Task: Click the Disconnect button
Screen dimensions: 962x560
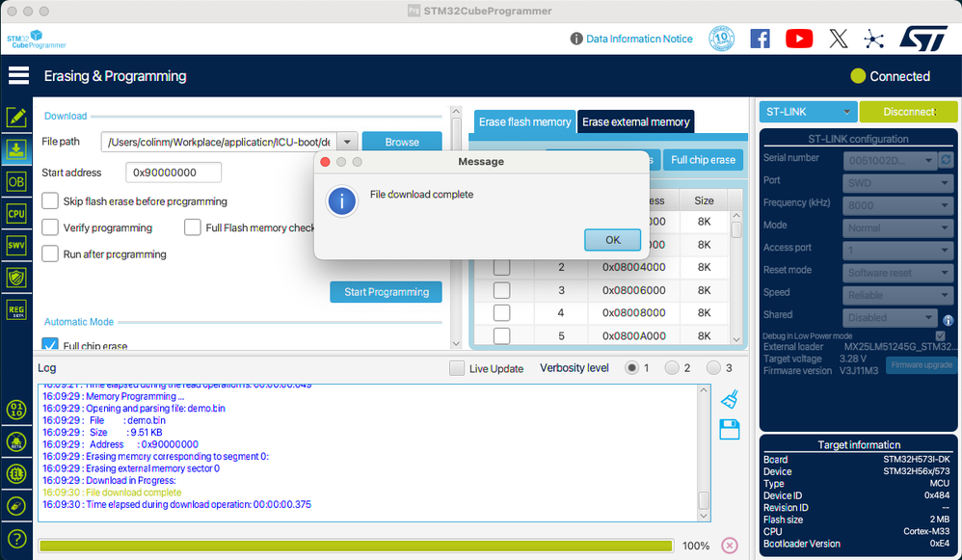Action: (x=908, y=111)
